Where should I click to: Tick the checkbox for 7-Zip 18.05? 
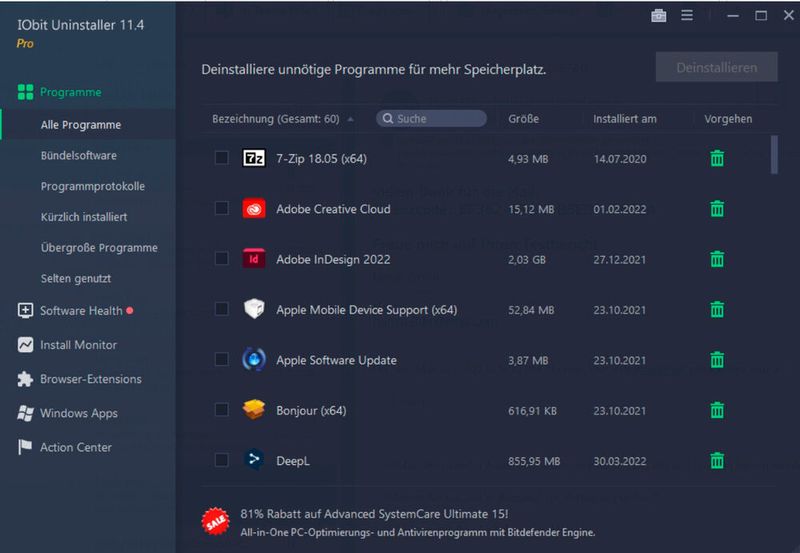click(221, 158)
